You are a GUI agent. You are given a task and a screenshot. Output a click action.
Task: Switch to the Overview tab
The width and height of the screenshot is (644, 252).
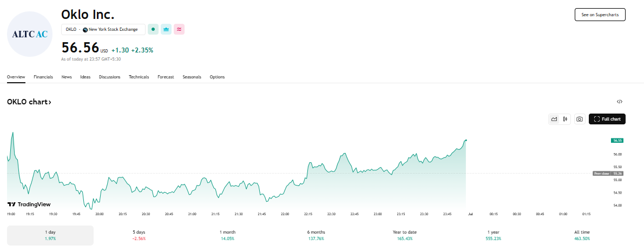click(x=16, y=77)
